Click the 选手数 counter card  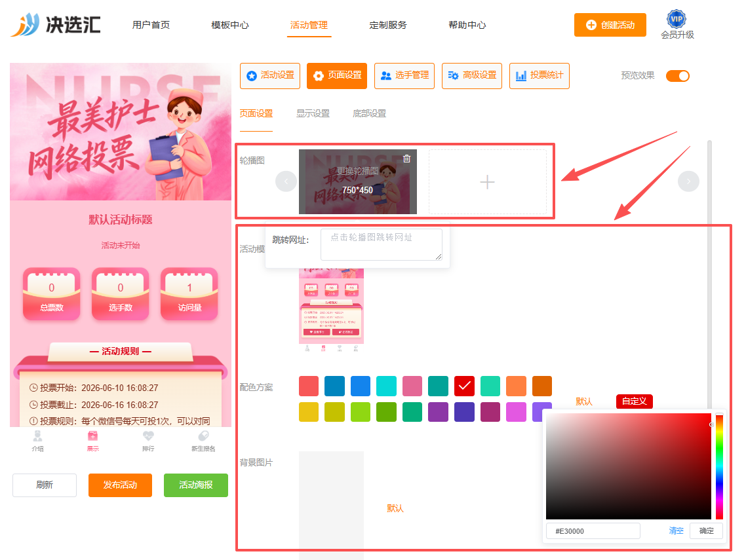(121, 294)
